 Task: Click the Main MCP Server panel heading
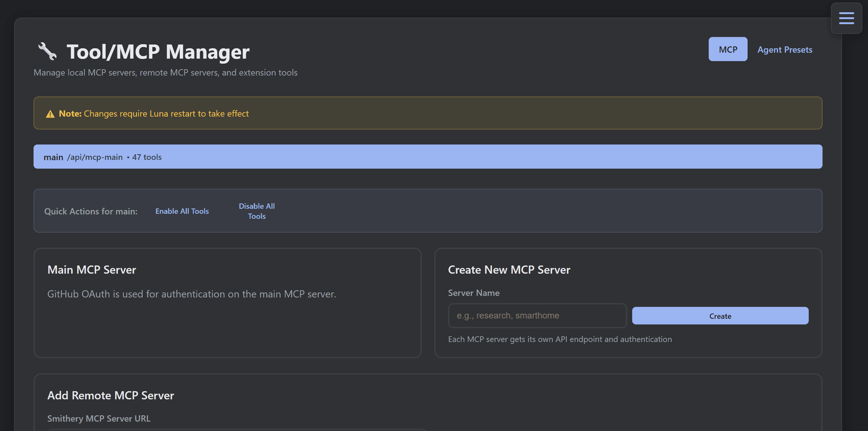pos(92,270)
